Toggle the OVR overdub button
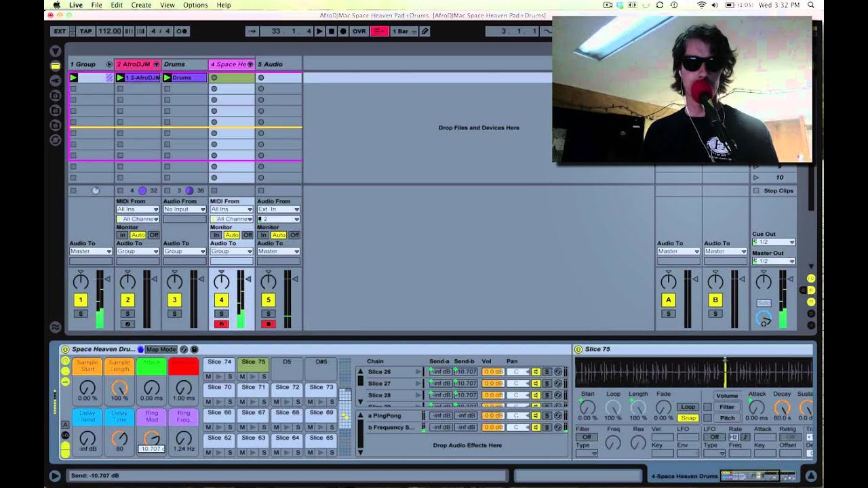The width and height of the screenshot is (868, 488). 359,31
